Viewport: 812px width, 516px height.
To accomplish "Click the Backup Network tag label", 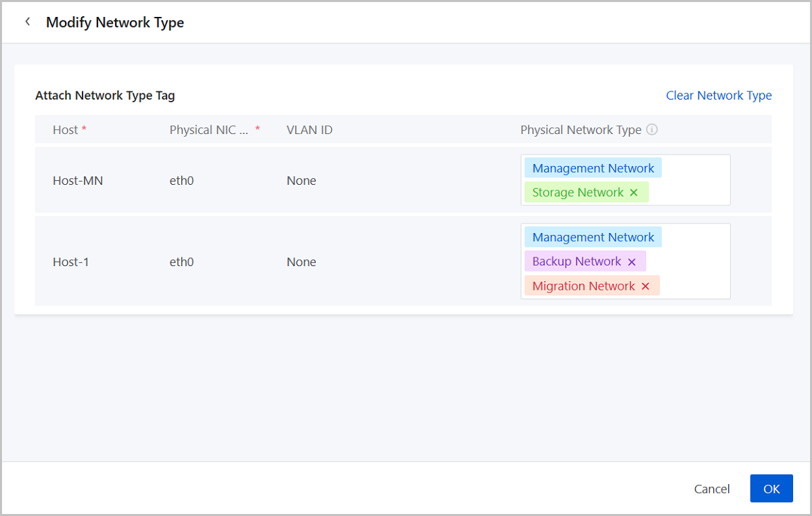I will [577, 261].
